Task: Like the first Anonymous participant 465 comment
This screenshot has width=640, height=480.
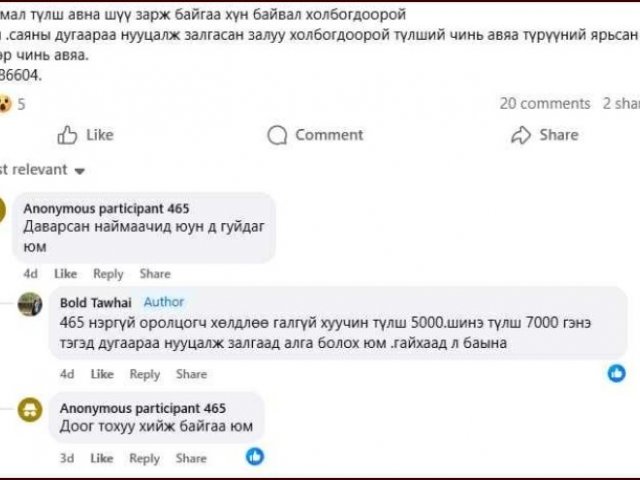Action: pyautogui.click(x=65, y=273)
